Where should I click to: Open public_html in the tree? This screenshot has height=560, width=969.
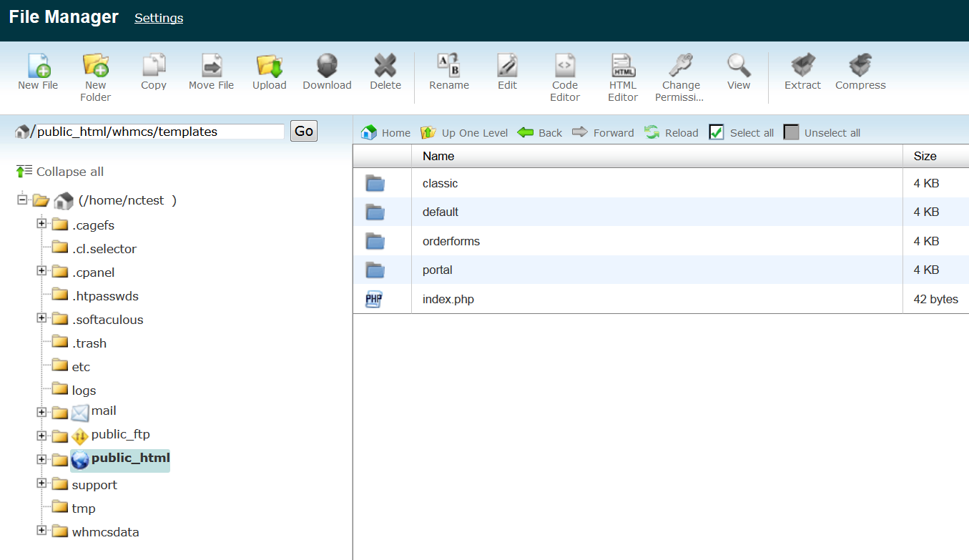[x=130, y=458]
